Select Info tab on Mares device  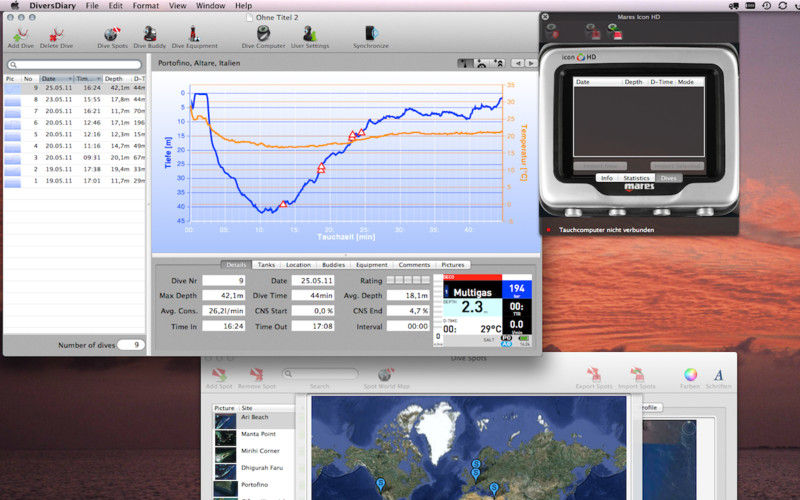click(x=607, y=178)
